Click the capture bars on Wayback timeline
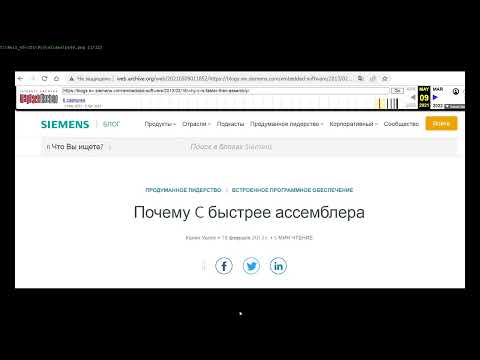This screenshot has height=360, width=480. [x=388, y=103]
